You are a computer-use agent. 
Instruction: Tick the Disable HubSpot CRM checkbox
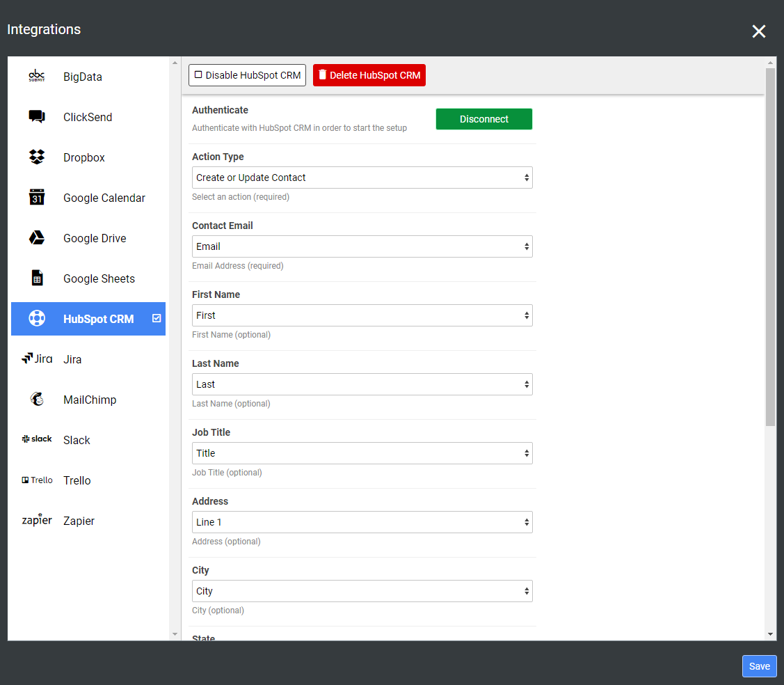(x=198, y=74)
